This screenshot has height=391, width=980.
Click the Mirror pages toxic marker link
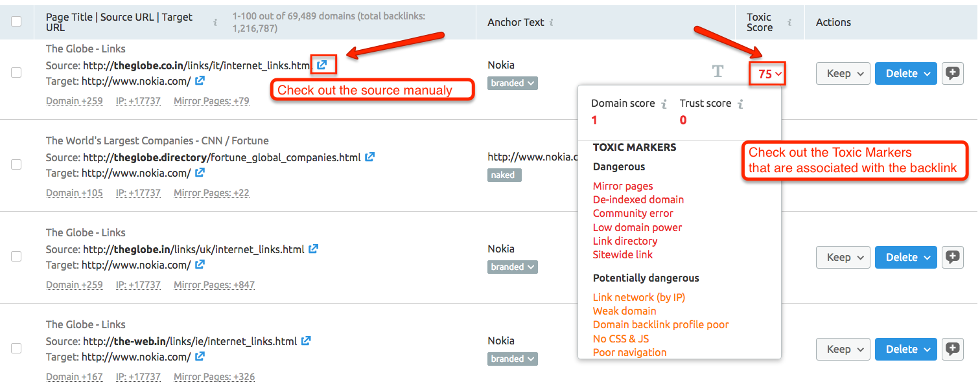[623, 186]
